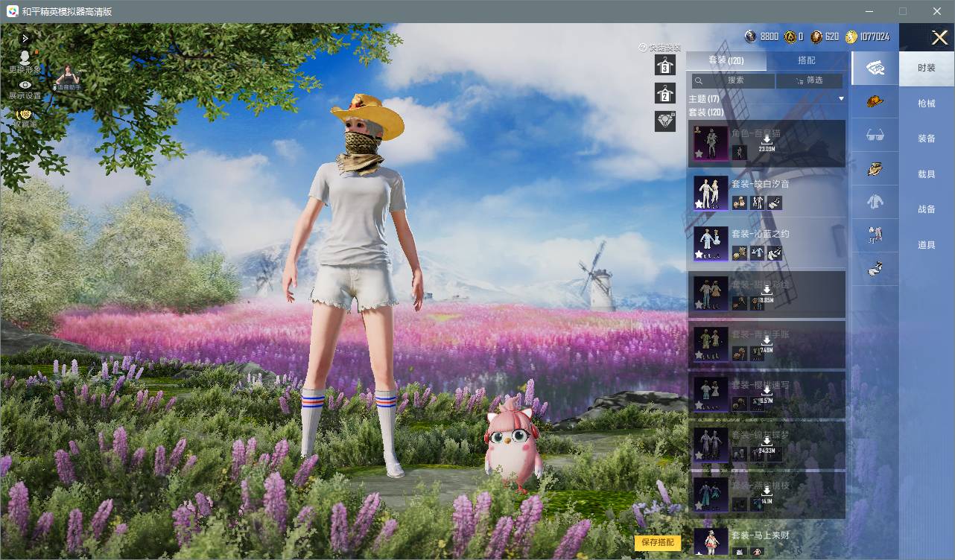Toggle 展示设置 eye display settings
Image resolution: width=955 pixels, height=560 pixels.
[25, 86]
